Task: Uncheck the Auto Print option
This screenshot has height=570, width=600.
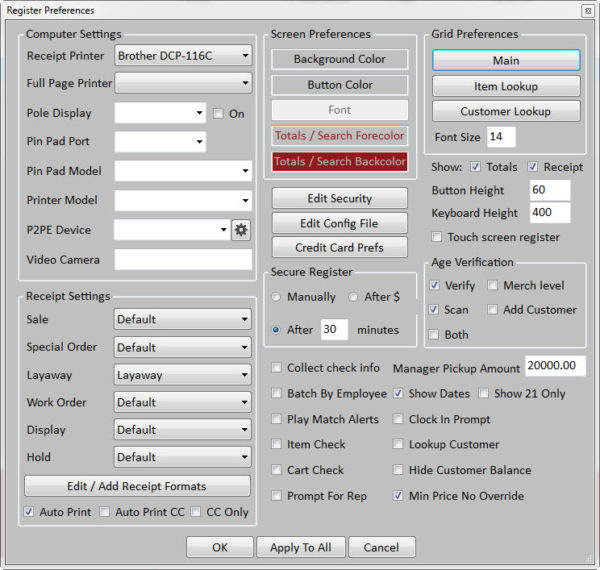Action: [29, 512]
